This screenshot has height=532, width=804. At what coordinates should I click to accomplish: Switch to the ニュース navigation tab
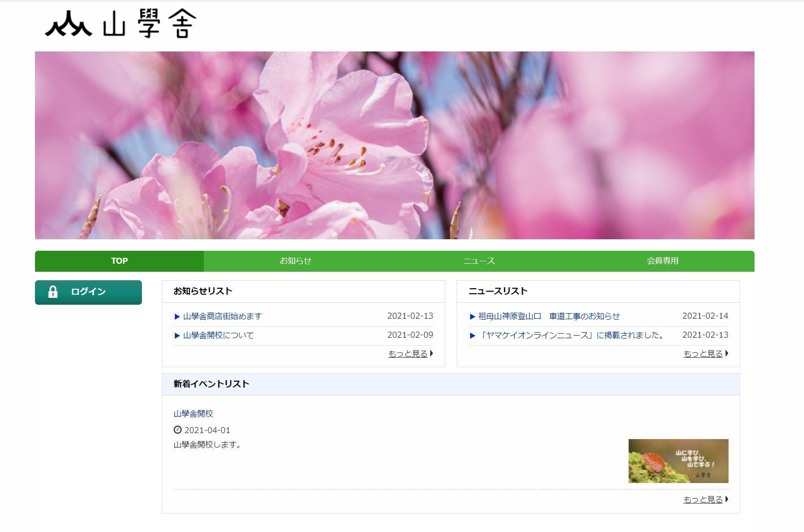point(479,261)
